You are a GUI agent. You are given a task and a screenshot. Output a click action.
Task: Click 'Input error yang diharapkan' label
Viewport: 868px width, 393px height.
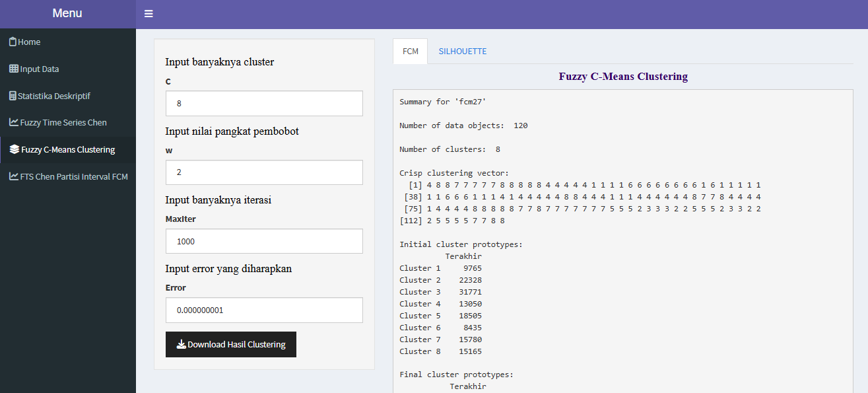(228, 269)
